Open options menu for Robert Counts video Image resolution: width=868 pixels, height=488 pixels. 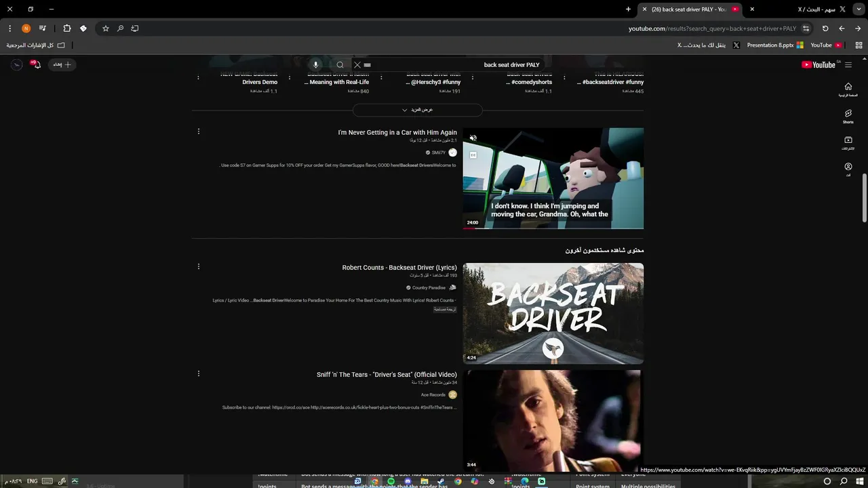tap(199, 266)
